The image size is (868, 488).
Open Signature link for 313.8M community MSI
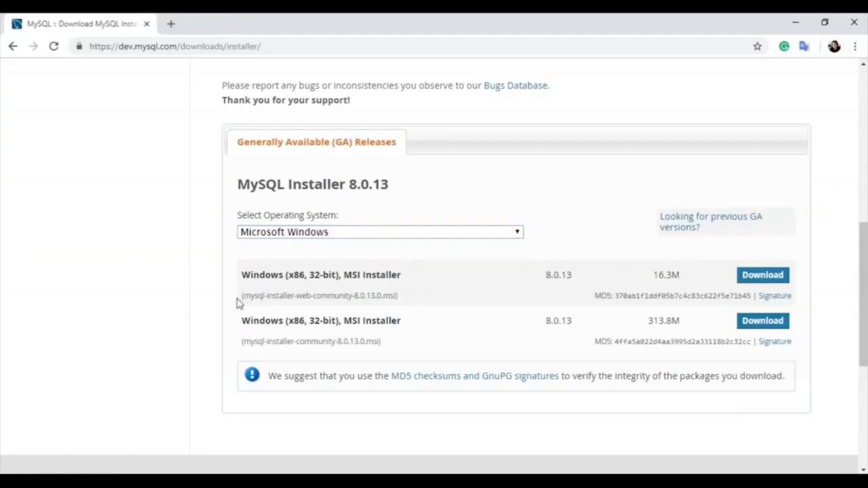point(774,342)
